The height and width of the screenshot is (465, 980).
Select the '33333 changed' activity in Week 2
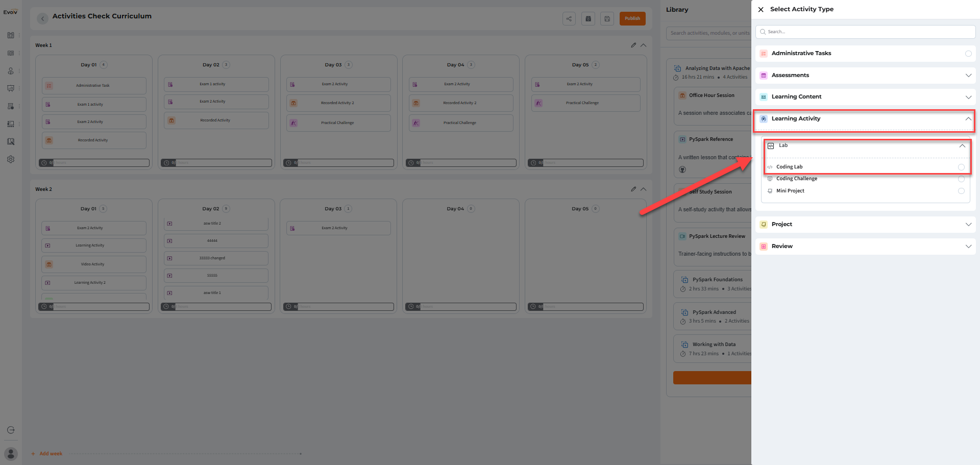tap(216, 258)
